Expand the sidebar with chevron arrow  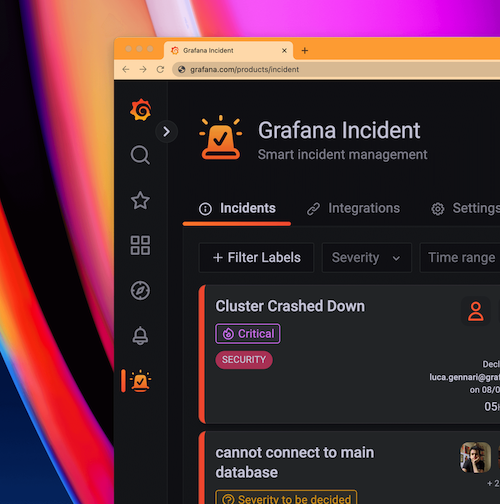[x=166, y=131]
